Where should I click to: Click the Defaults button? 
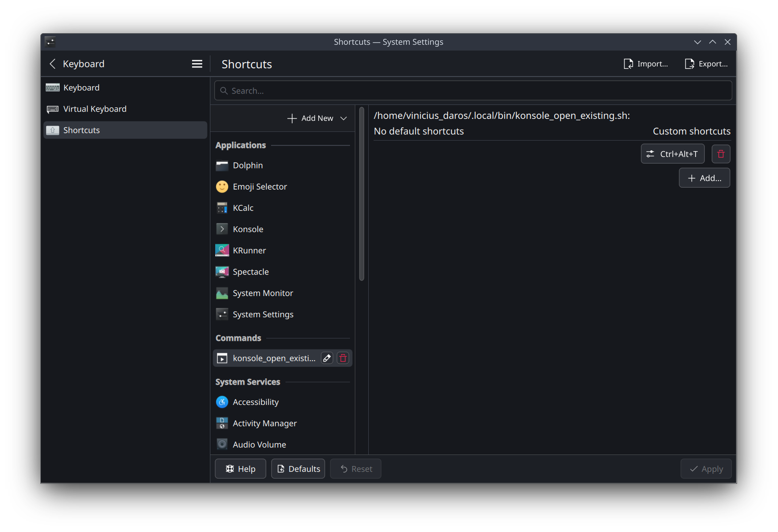tap(298, 469)
